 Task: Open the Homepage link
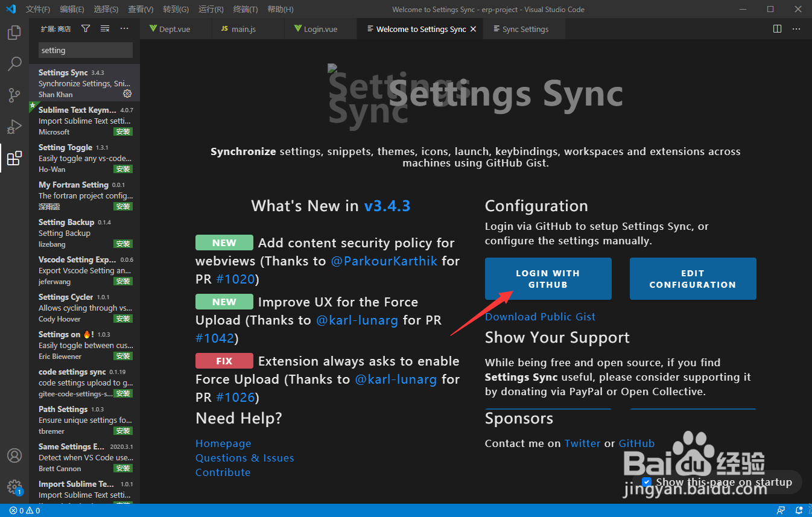[x=223, y=443]
